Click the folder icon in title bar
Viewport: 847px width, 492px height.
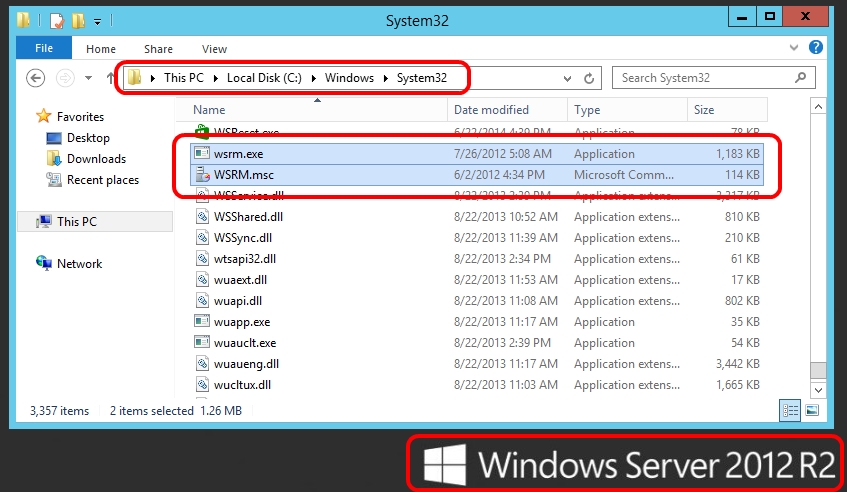(x=23, y=20)
